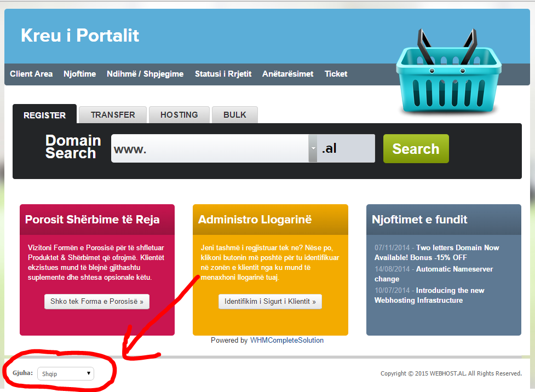Click the shopping basket icon
The image size is (535, 392).
click(x=448, y=71)
